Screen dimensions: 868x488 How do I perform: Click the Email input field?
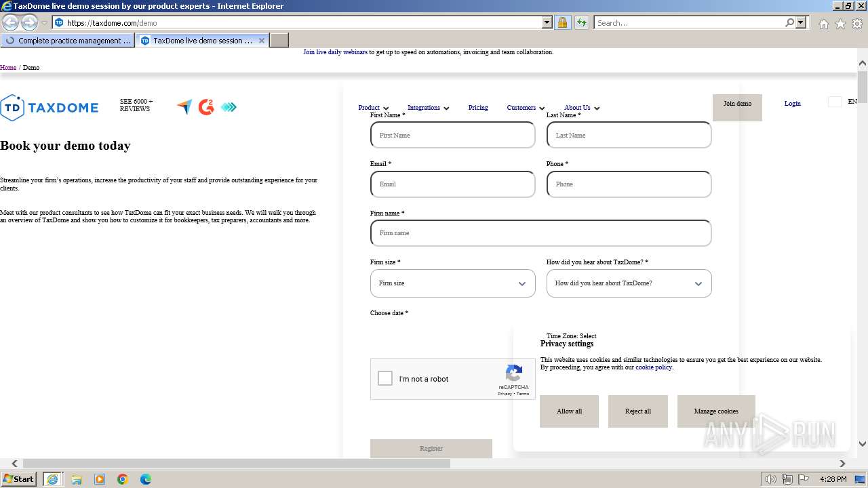[x=453, y=184]
